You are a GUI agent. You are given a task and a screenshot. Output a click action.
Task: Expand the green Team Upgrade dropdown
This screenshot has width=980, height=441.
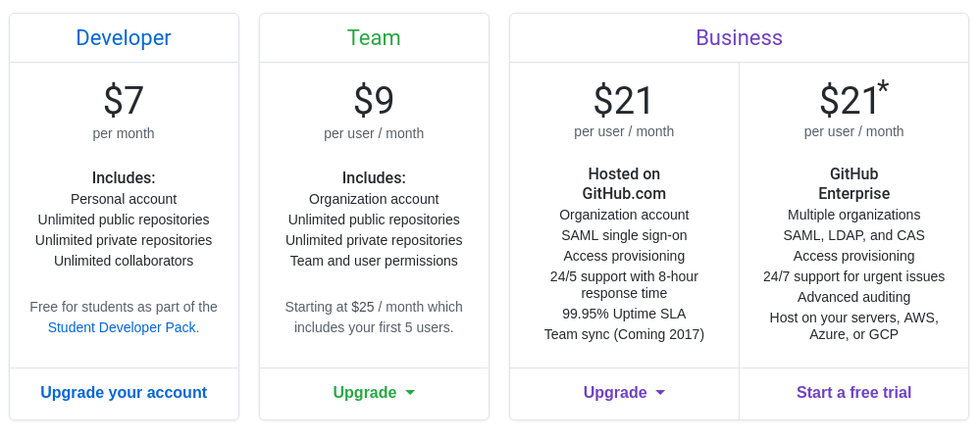374,392
